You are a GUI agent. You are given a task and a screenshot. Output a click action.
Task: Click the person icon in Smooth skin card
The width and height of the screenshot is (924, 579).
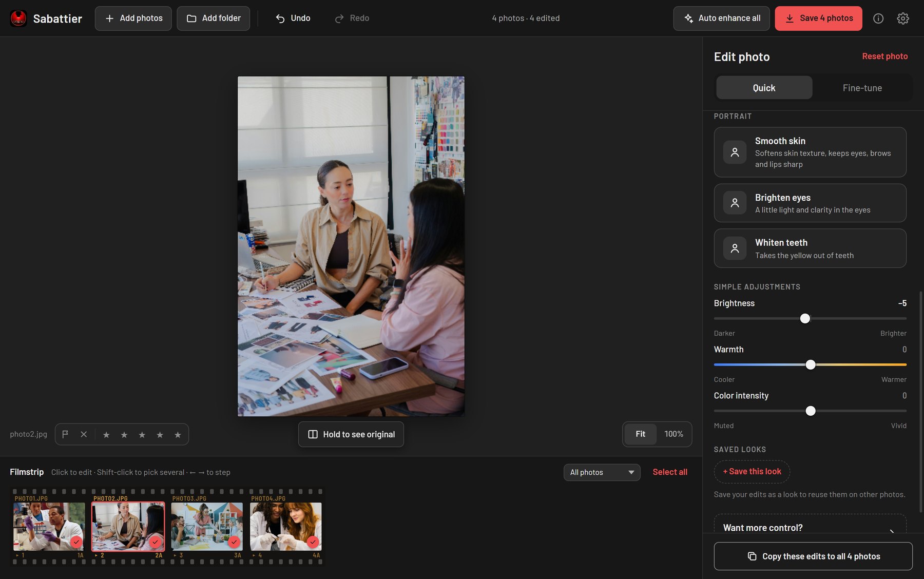point(735,152)
